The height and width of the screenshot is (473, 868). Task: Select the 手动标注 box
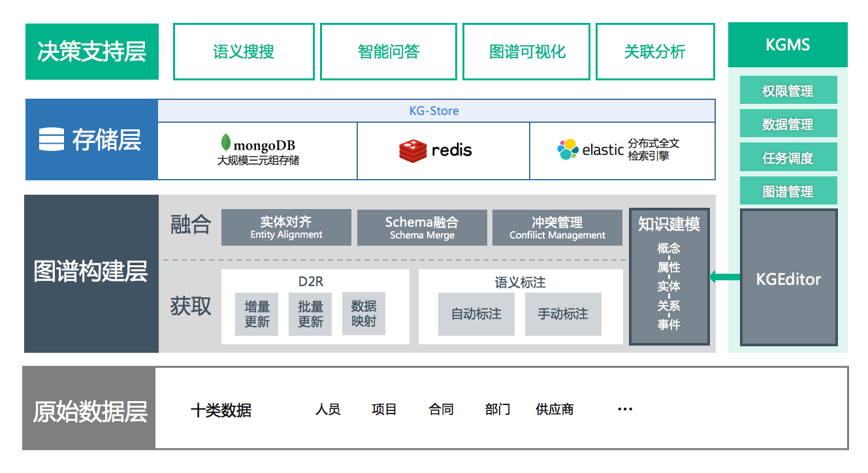tap(563, 314)
